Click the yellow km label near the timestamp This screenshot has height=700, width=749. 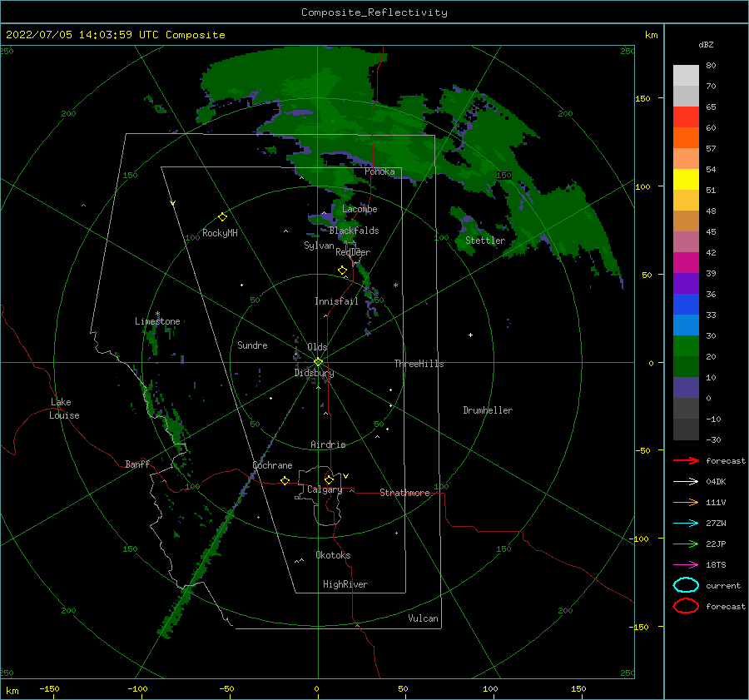pyautogui.click(x=652, y=35)
